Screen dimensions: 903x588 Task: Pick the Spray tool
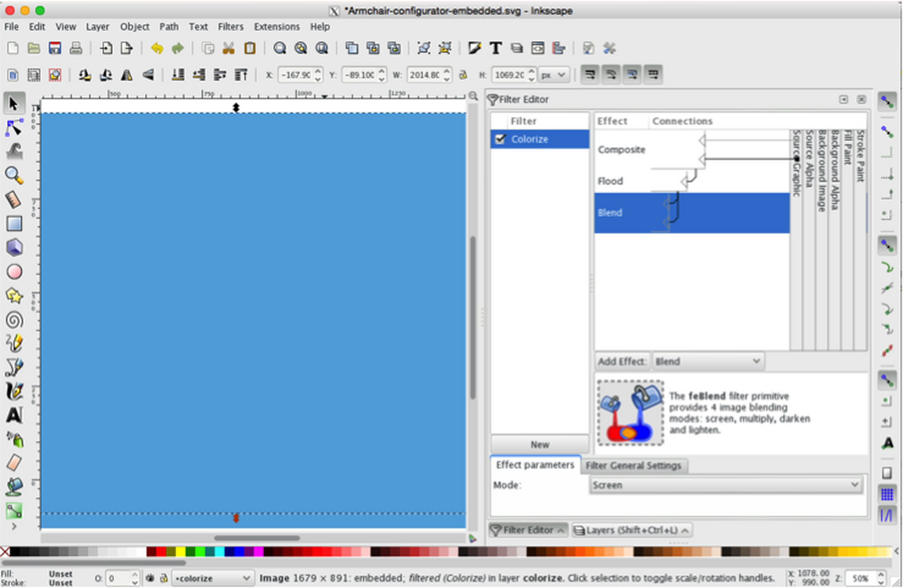click(x=14, y=440)
